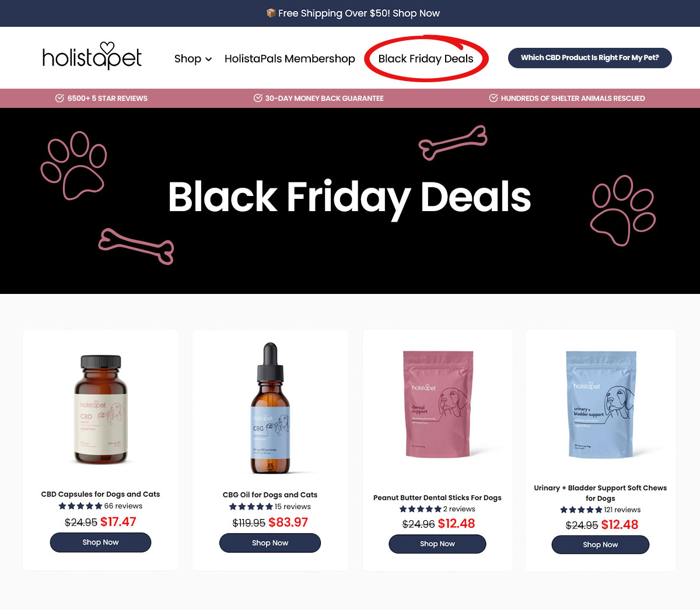700x610 pixels.
Task: Click the package icon in shipping banner
Action: [271, 13]
